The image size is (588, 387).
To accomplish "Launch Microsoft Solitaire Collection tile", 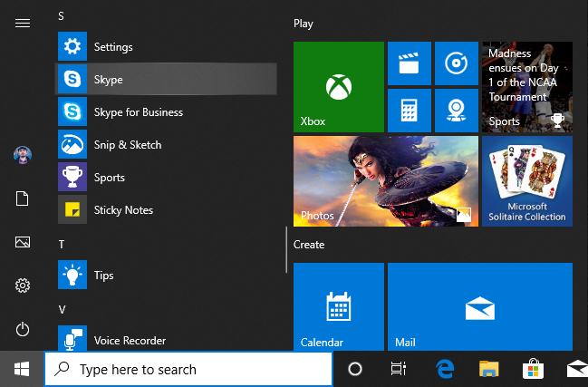I will tap(527, 181).
